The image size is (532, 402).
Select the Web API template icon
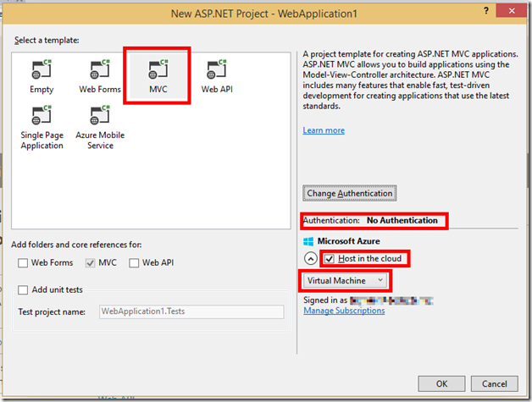click(x=217, y=69)
